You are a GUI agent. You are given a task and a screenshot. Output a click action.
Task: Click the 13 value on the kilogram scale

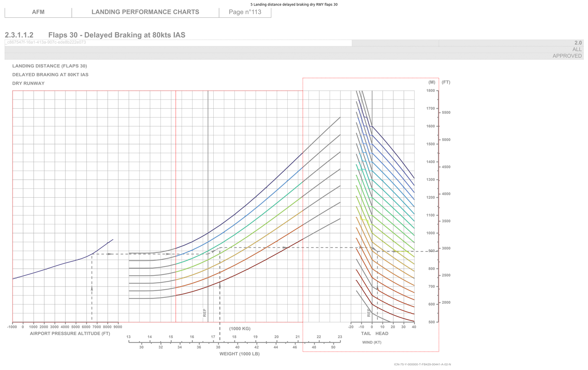[129, 337]
